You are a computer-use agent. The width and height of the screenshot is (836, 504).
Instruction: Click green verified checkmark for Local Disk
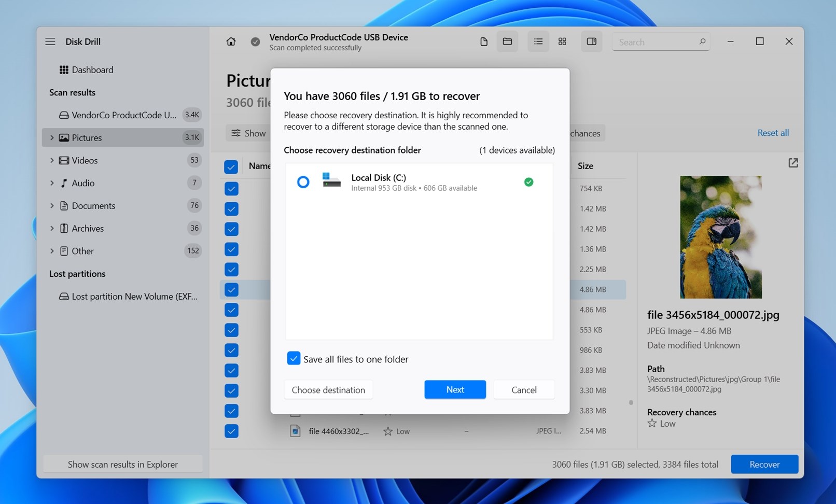pyautogui.click(x=528, y=182)
